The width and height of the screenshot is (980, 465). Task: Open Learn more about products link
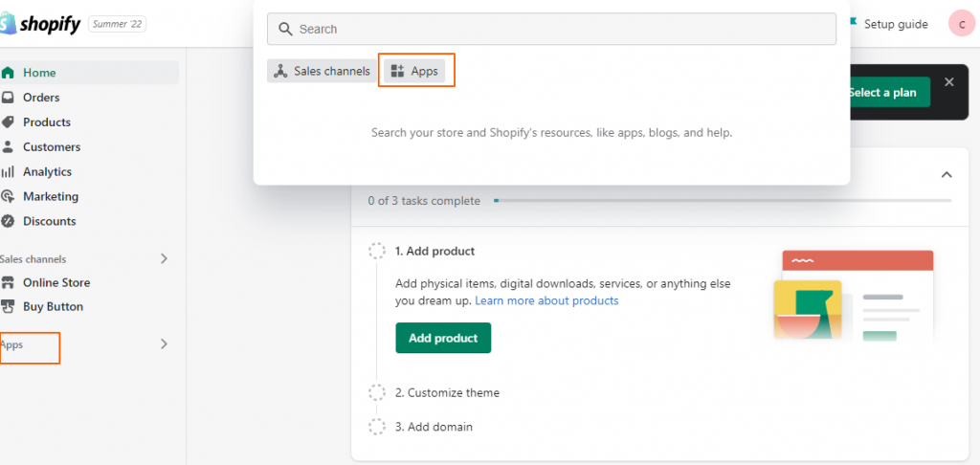[x=546, y=300]
